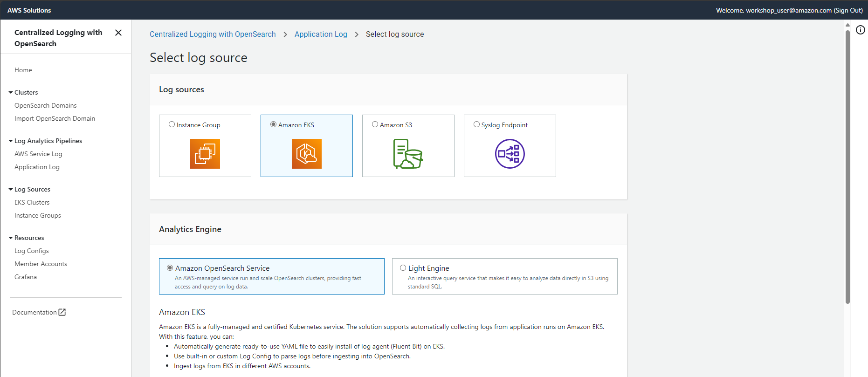Open Instance Groups in sidebar
The height and width of the screenshot is (377, 868).
pyautogui.click(x=38, y=215)
